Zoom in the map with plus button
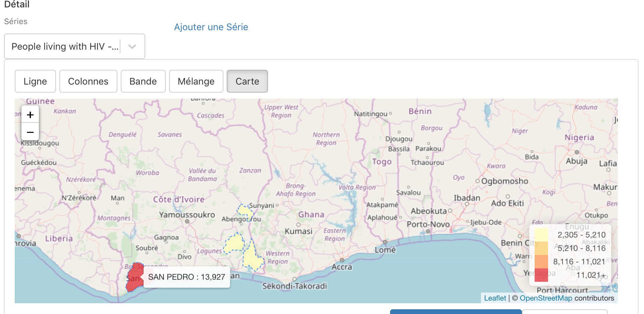This screenshot has height=314, width=644. click(30, 115)
